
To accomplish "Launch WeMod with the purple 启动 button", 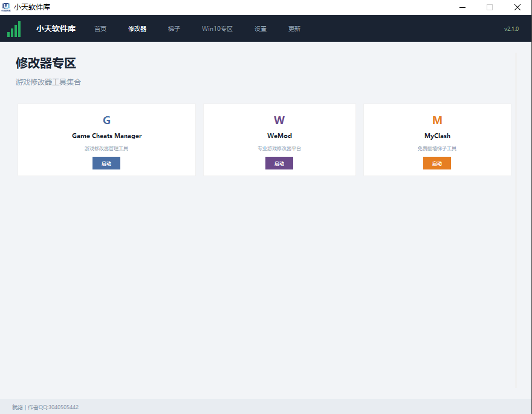I will (279, 163).
